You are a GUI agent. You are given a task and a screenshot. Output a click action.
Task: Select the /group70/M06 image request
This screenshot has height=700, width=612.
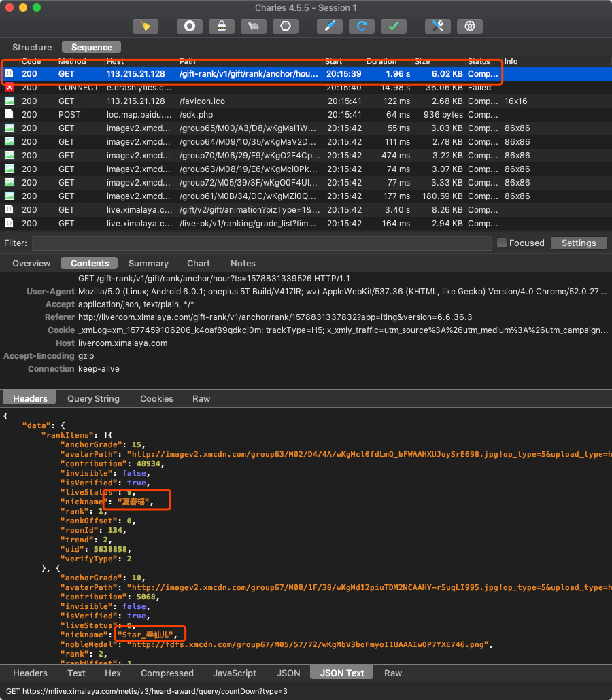[x=306, y=156]
